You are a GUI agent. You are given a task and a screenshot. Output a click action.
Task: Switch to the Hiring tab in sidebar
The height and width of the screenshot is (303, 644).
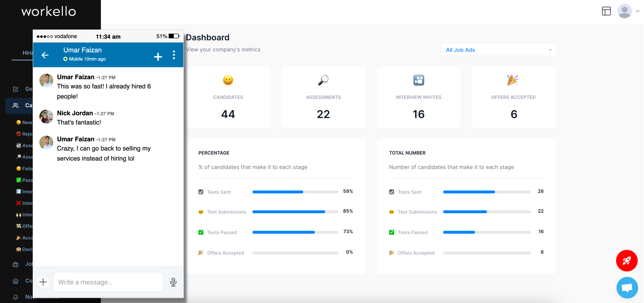click(x=28, y=53)
